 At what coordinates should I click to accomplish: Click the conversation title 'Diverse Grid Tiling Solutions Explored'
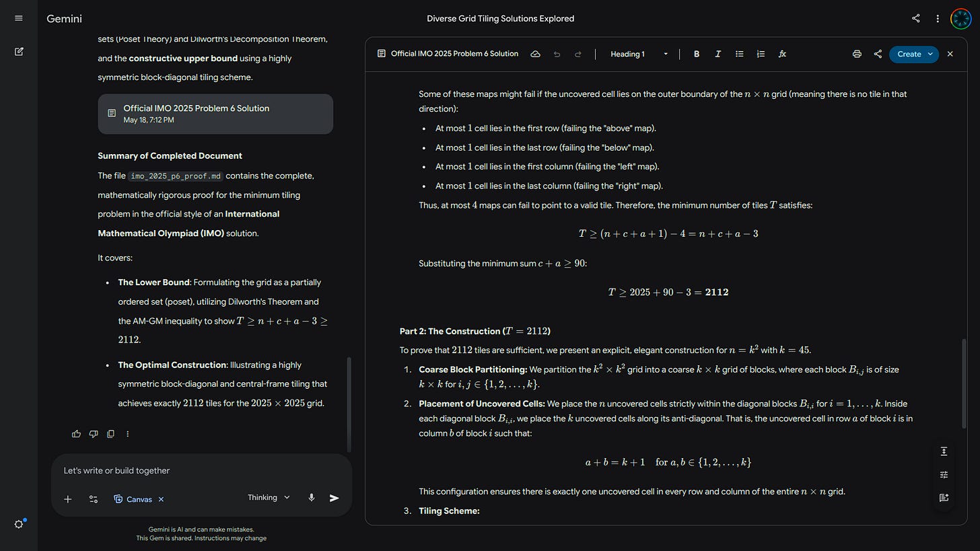pyautogui.click(x=500, y=19)
